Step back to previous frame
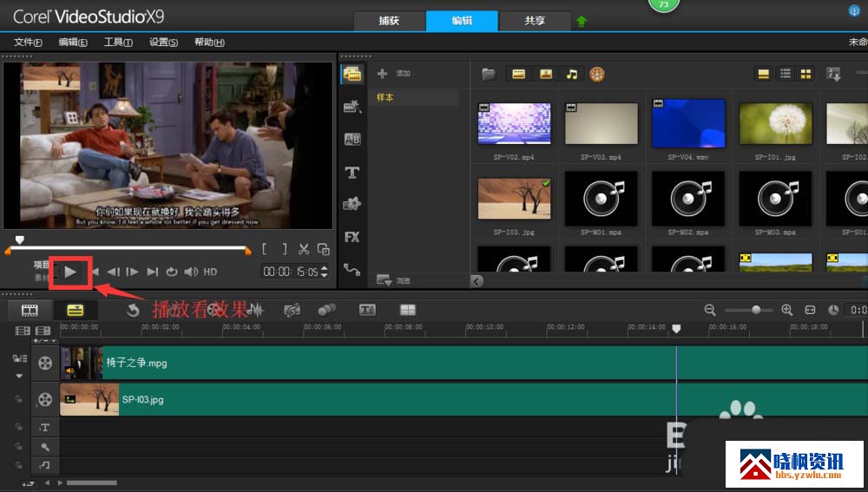 (x=114, y=272)
